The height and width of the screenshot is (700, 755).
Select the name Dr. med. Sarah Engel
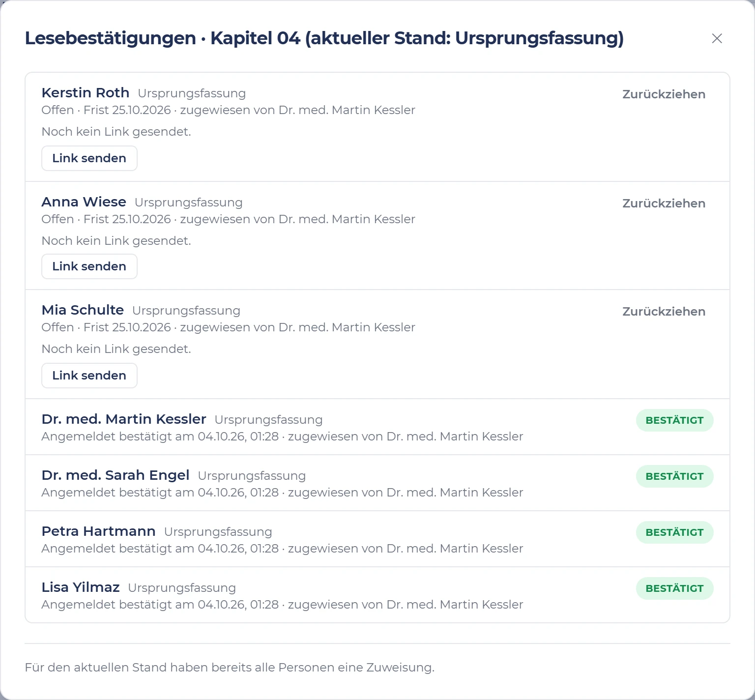116,475
